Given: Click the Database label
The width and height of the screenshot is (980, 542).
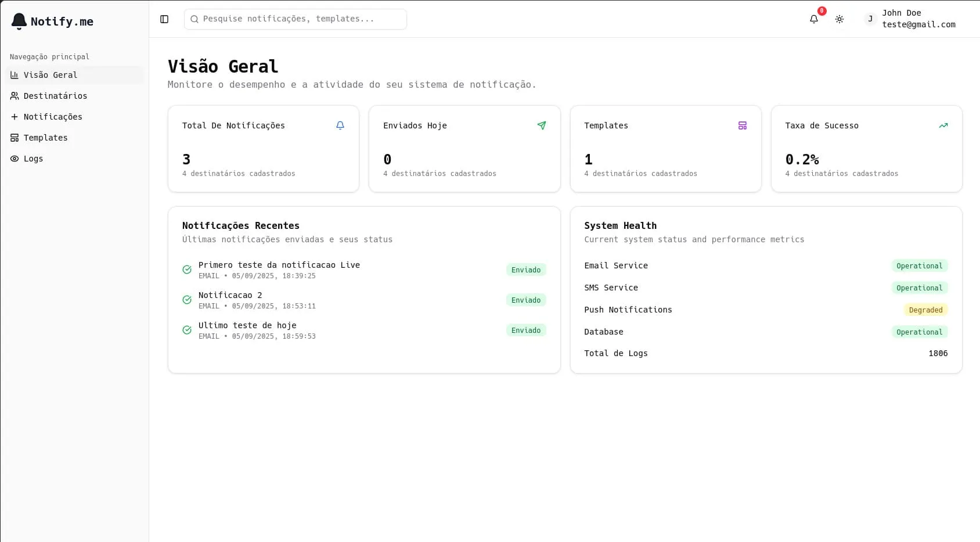Looking at the screenshot, I should pyautogui.click(x=604, y=332).
